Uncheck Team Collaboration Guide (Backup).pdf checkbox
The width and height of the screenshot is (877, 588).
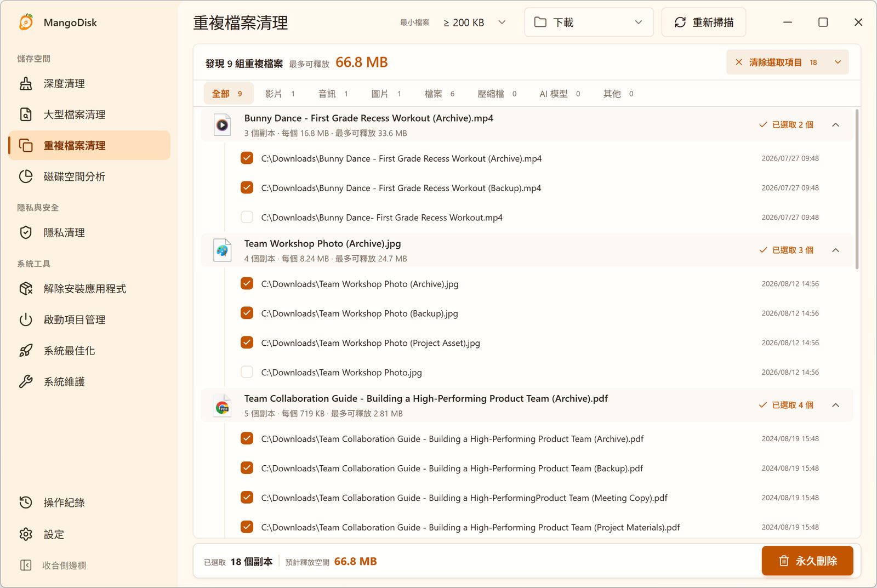click(247, 468)
